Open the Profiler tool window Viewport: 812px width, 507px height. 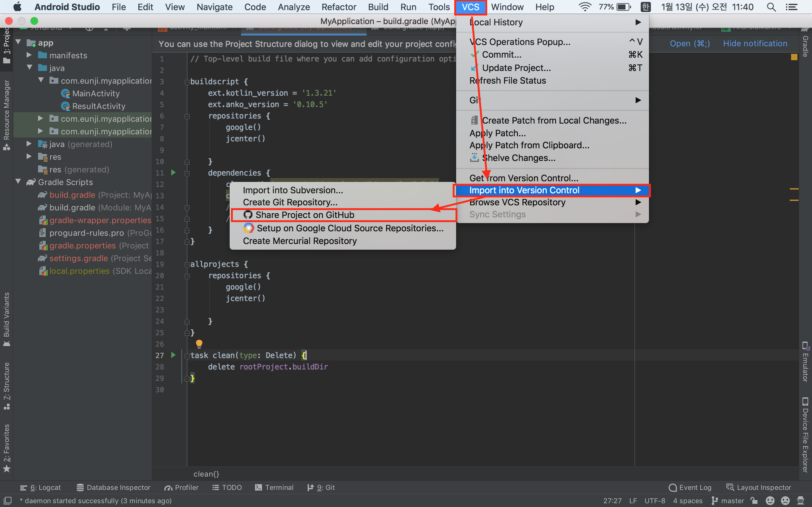click(181, 487)
